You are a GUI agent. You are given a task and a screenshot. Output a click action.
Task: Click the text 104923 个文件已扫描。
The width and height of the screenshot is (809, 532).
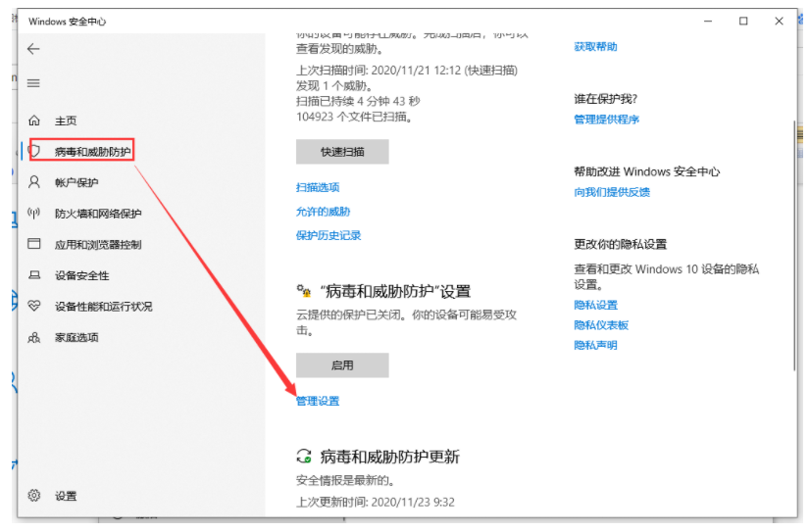tap(354, 117)
